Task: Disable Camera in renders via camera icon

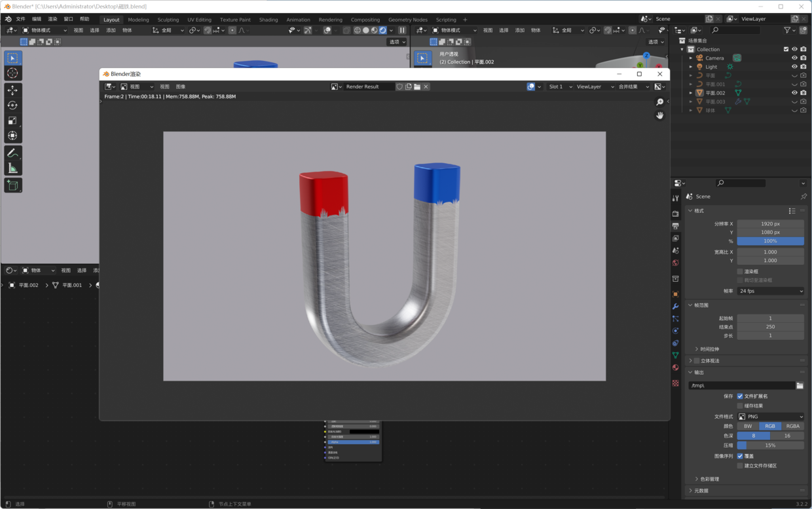Action: point(803,58)
